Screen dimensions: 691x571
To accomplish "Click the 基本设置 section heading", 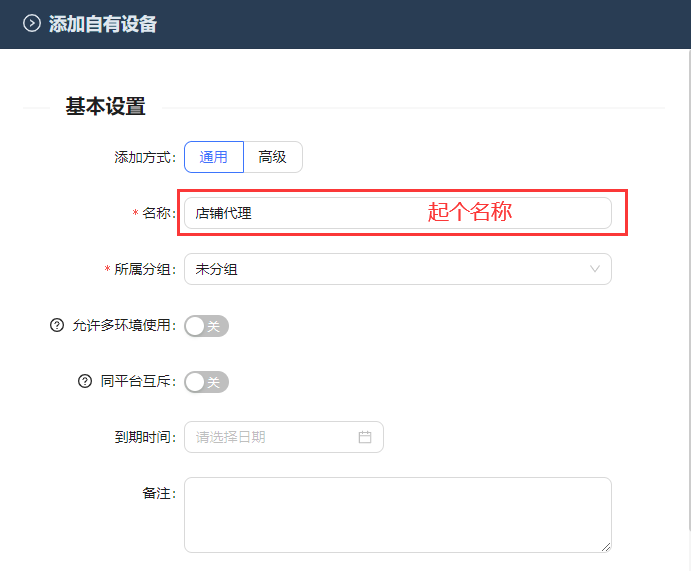I will click(105, 106).
